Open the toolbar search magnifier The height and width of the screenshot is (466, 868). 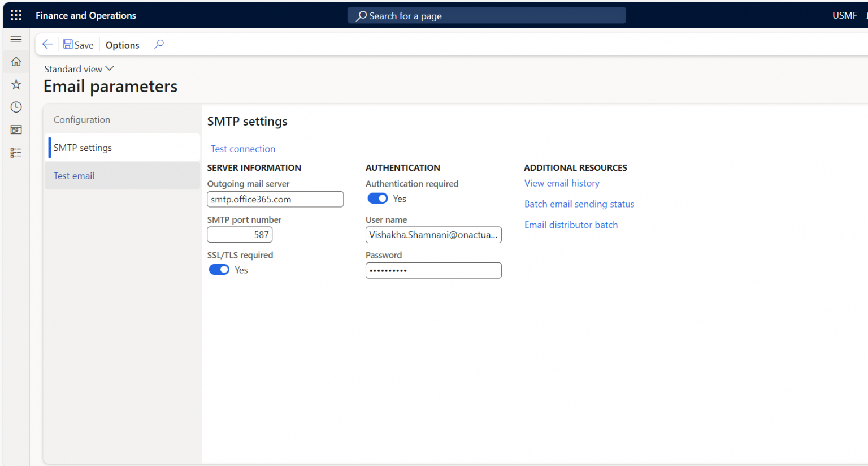(x=159, y=44)
